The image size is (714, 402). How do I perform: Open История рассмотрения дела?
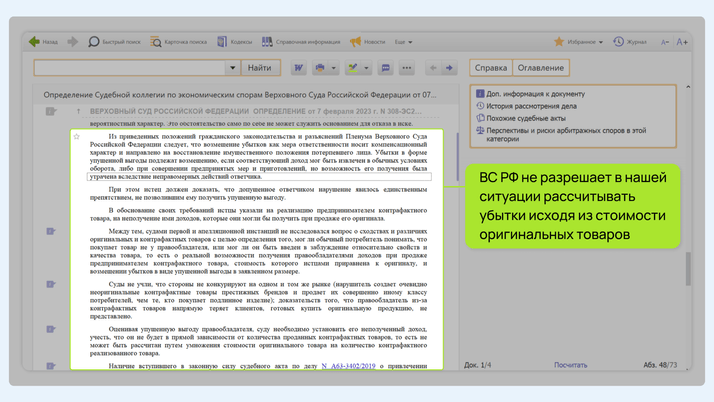(531, 105)
